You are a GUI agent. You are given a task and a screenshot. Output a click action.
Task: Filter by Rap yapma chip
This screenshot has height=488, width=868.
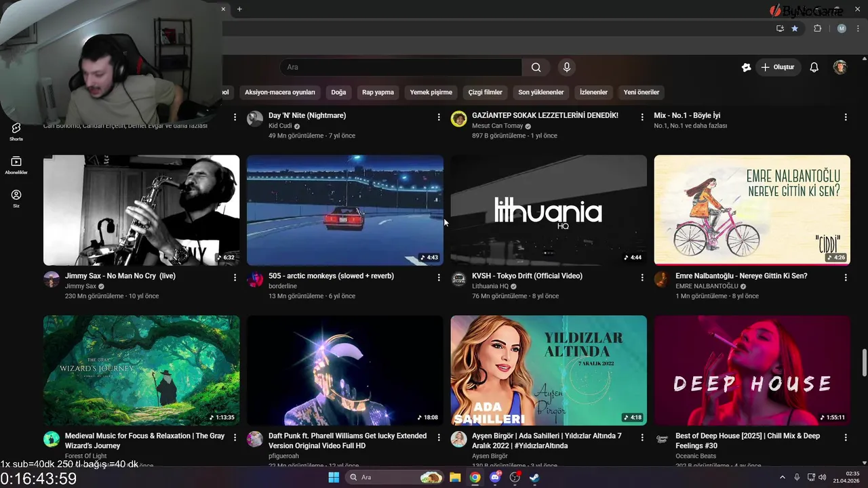pyautogui.click(x=378, y=92)
